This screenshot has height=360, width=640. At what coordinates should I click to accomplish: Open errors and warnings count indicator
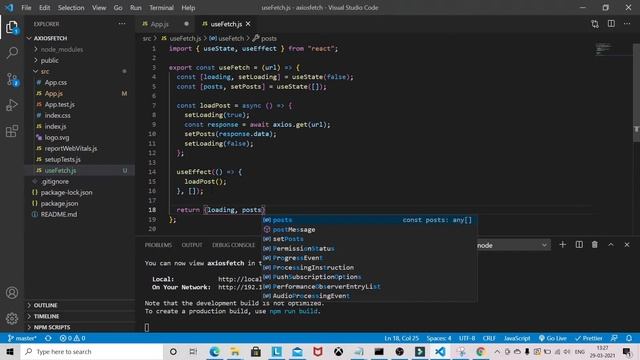[x=72, y=338]
